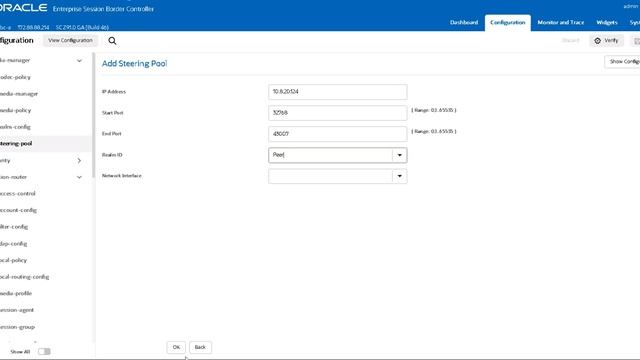The height and width of the screenshot is (360, 640).
Task: Open filter-config in the sidebar
Action: tap(14, 227)
